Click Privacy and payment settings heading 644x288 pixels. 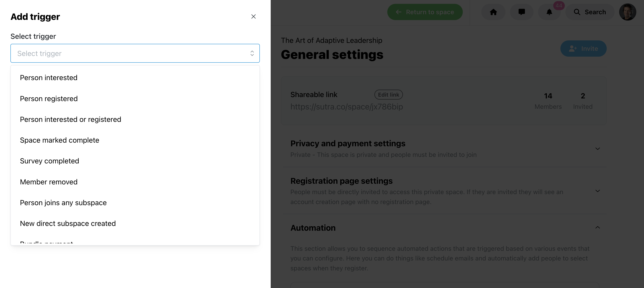(x=348, y=143)
